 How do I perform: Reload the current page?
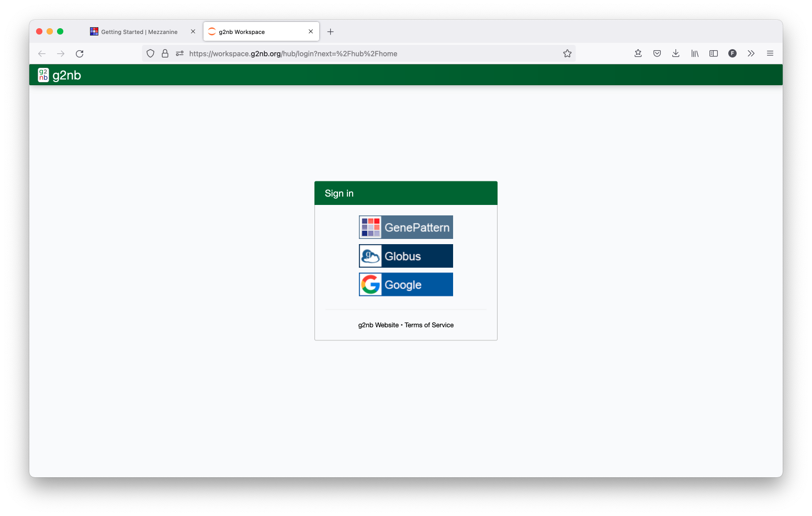pyautogui.click(x=80, y=54)
